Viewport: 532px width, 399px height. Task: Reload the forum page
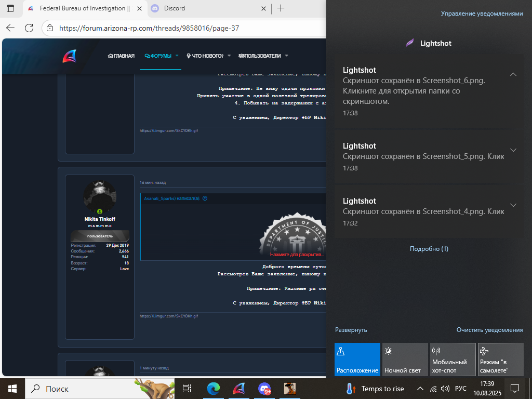point(29,28)
